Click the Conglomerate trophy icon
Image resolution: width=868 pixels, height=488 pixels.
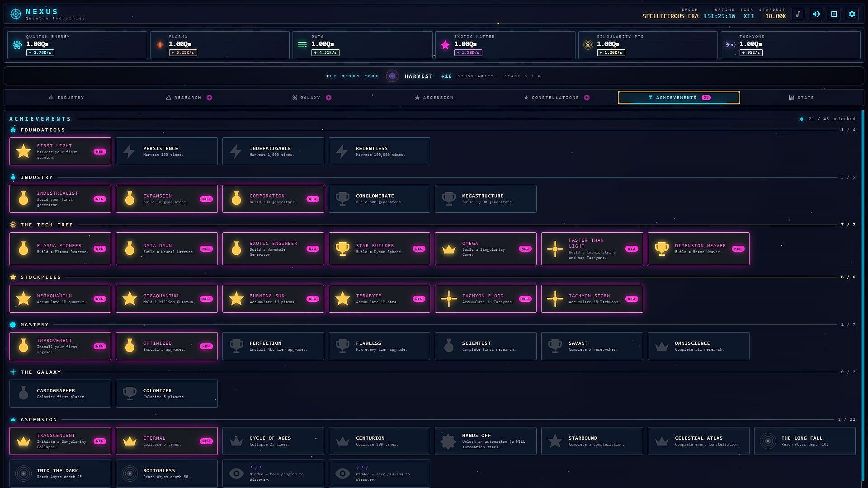(343, 198)
